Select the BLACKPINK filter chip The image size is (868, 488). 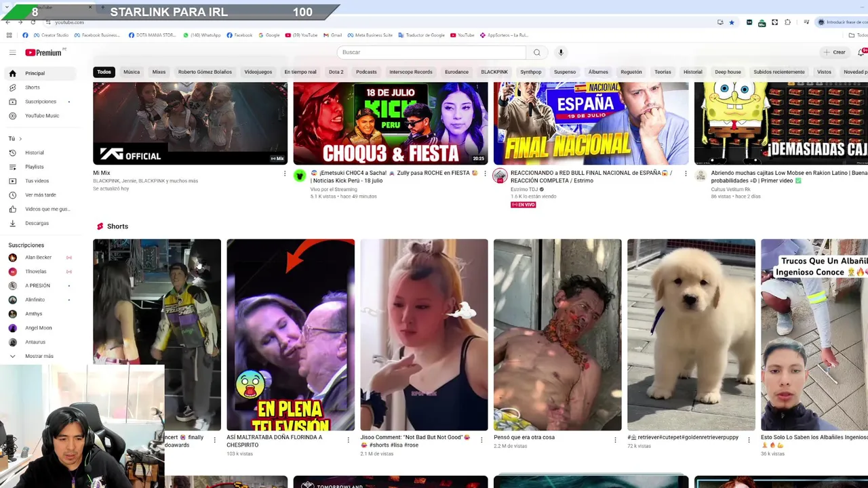494,72
